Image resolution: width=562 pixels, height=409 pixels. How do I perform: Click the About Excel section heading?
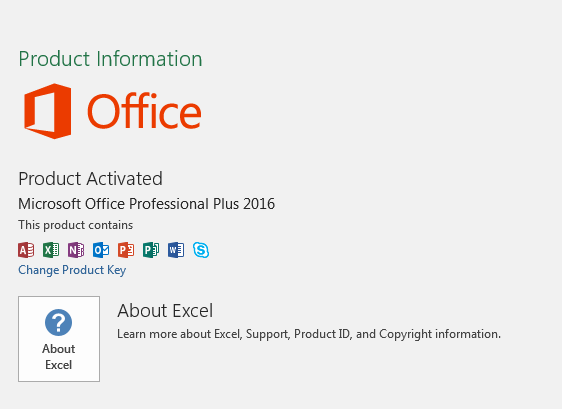point(165,310)
